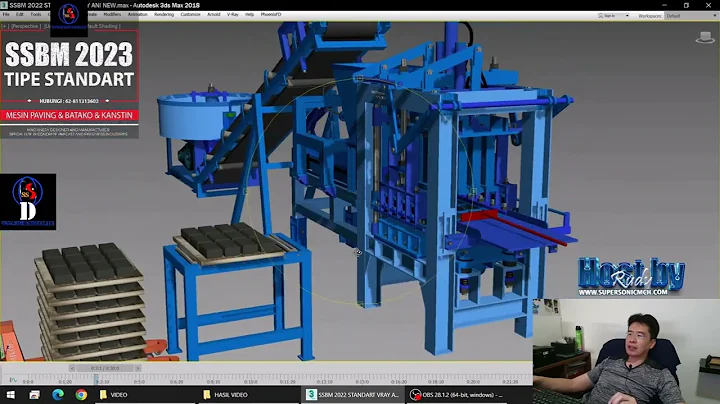The height and width of the screenshot is (404, 720).
Task: Open the PhoenixFD menu
Action: pos(271,15)
